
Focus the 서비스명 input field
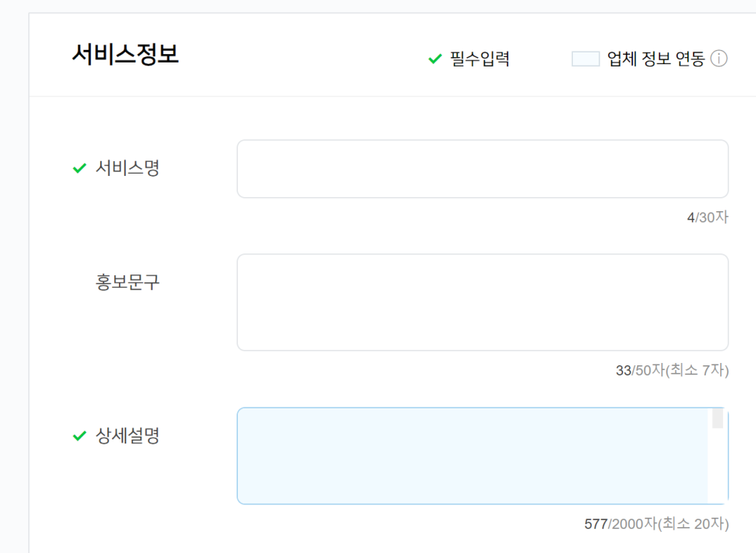482,169
